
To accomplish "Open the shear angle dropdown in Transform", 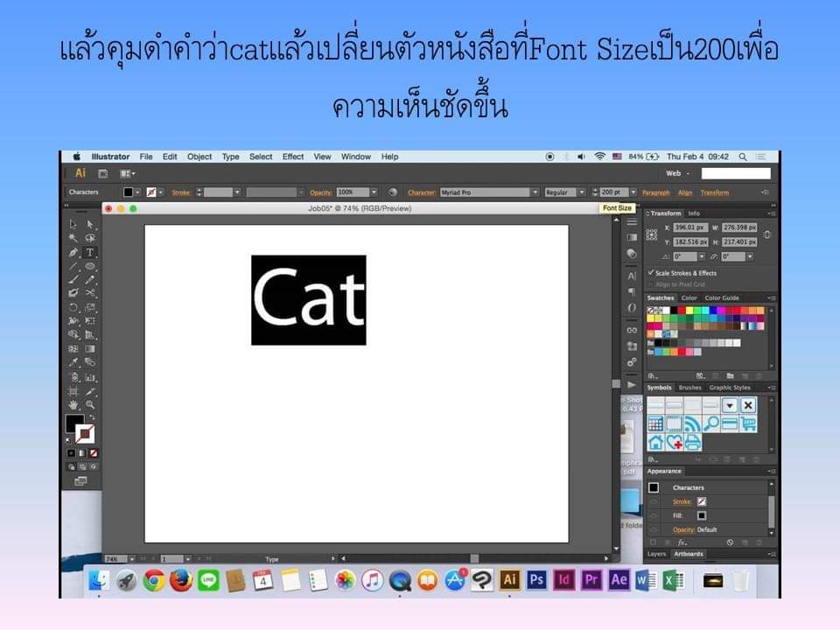I will click(750, 256).
